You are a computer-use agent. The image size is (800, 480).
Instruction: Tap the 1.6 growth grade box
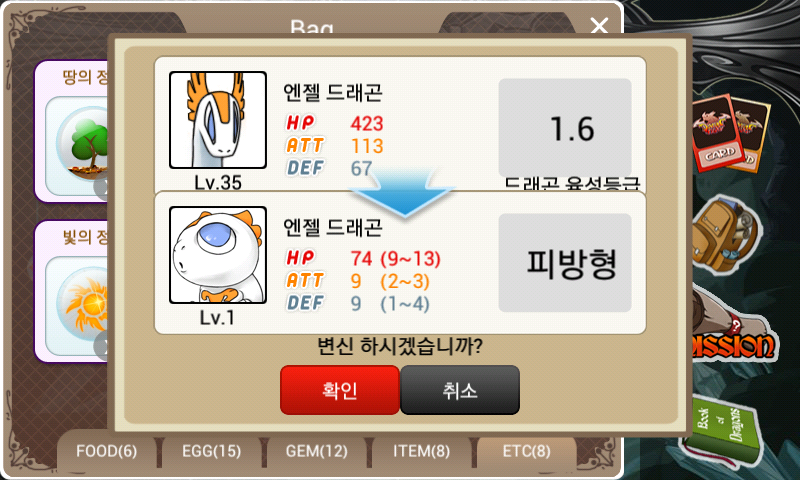pos(565,128)
